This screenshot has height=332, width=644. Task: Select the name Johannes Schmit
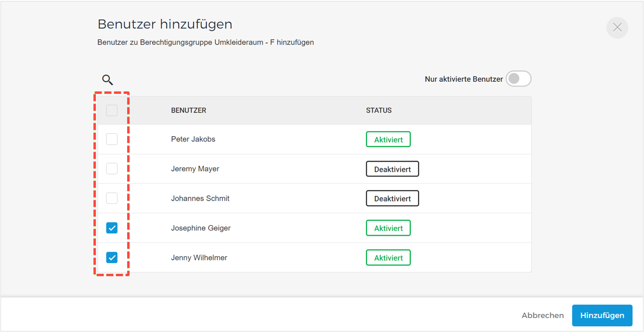click(200, 198)
